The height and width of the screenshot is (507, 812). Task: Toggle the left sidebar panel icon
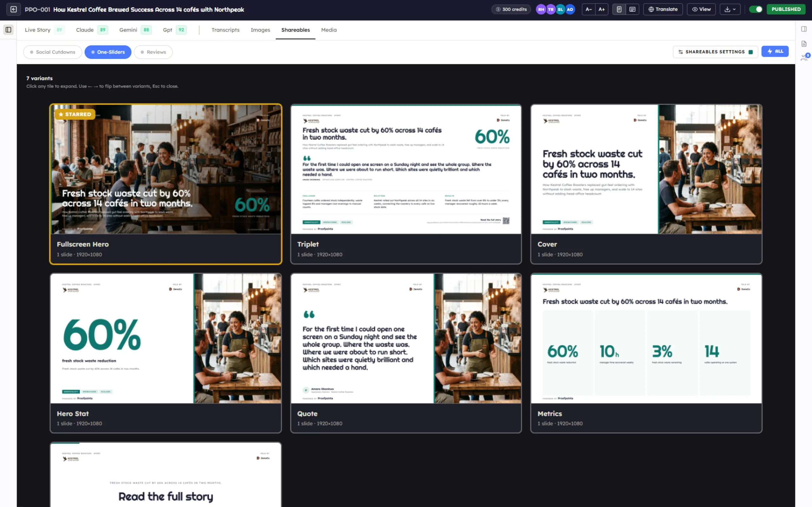8,30
